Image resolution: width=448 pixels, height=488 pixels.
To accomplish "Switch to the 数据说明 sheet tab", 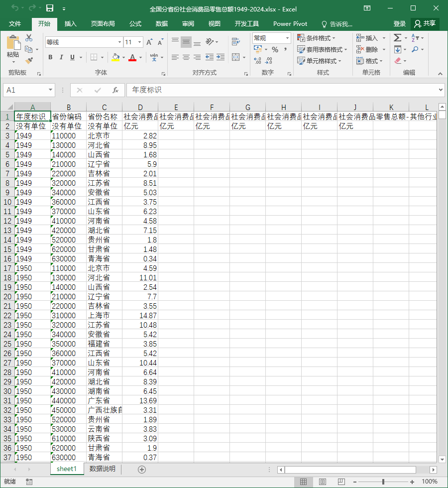I will click(103, 469).
